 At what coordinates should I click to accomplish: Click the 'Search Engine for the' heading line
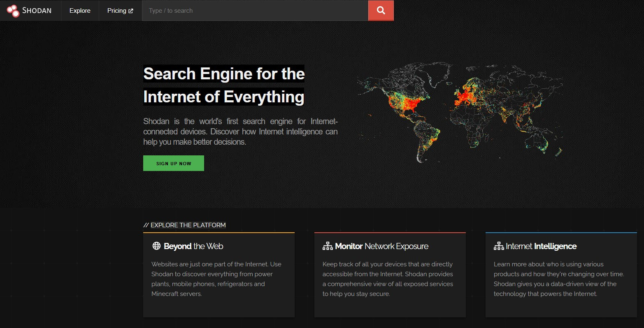tap(224, 74)
